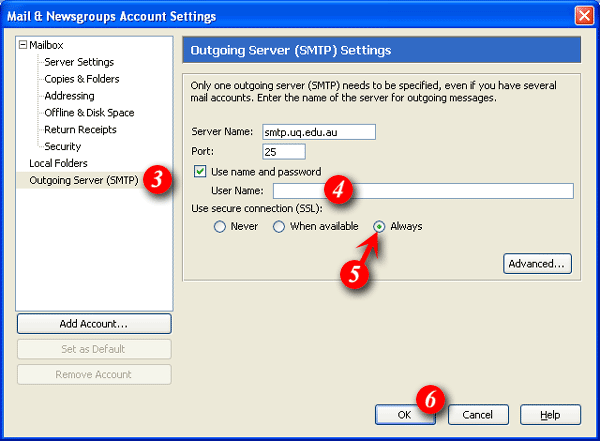
Task: Open Copies & Folders settings
Action: (81, 79)
